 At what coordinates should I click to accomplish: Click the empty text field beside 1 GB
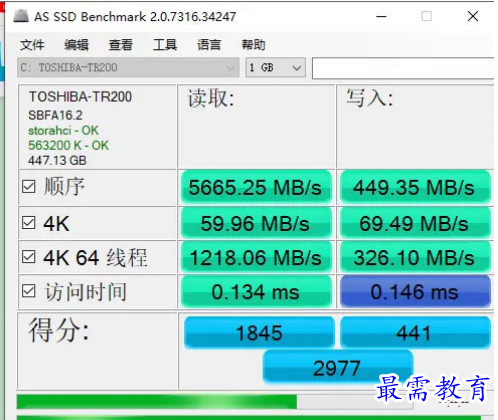403,68
